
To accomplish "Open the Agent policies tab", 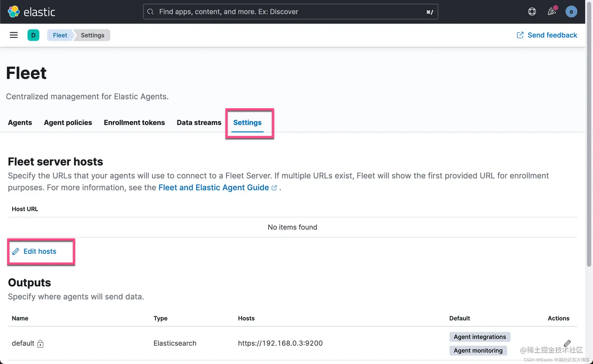I will (x=68, y=123).
